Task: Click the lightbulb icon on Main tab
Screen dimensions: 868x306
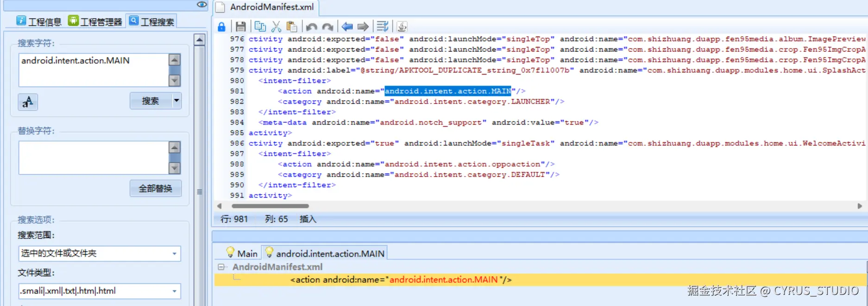Action: click(230, 253)
